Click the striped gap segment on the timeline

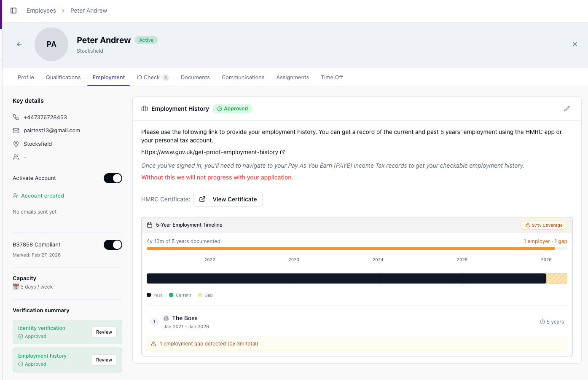pos(556,278)
